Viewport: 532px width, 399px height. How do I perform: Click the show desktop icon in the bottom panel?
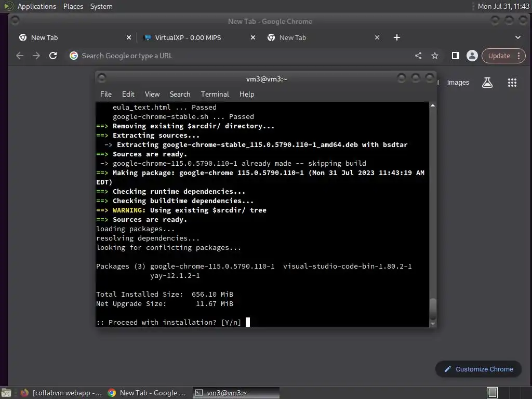[x=6, y=393]
